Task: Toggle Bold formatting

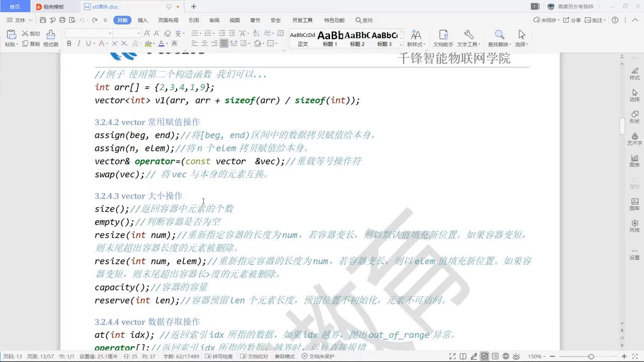Action: click(x=69, y=44)
